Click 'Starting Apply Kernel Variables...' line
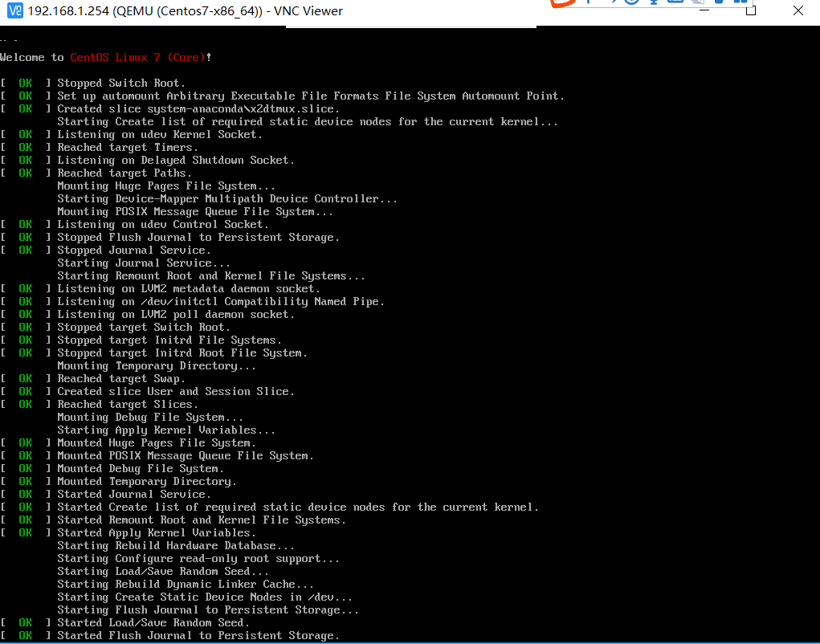The width and height of the screenshot is (820, 644). click(x=166, y=430)
